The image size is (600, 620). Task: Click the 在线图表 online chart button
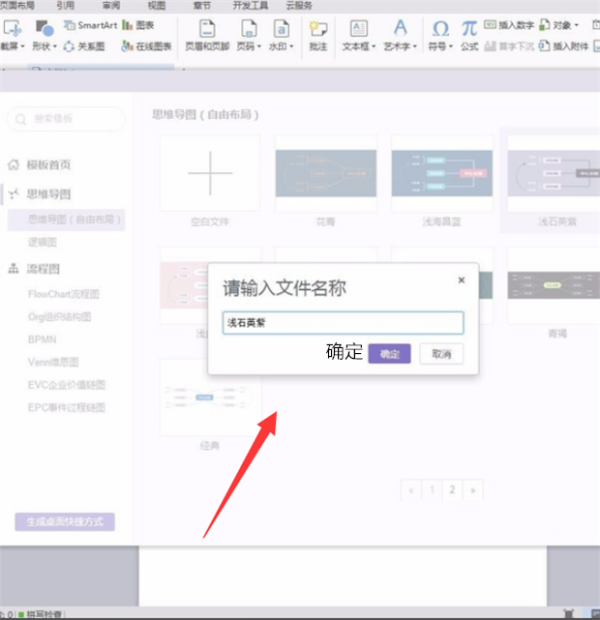click(x=146, y=46)
